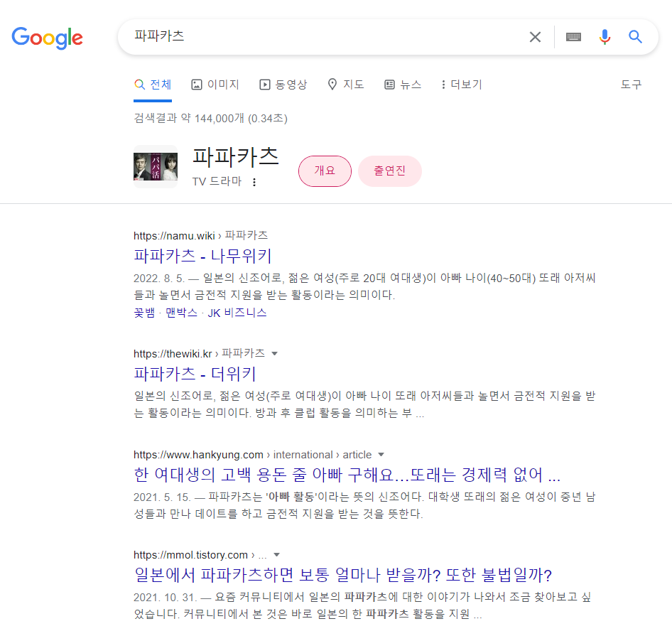Switch to the 동영상 tab
The height and width of the screenshot is (636, 672).
click(283, 85)
